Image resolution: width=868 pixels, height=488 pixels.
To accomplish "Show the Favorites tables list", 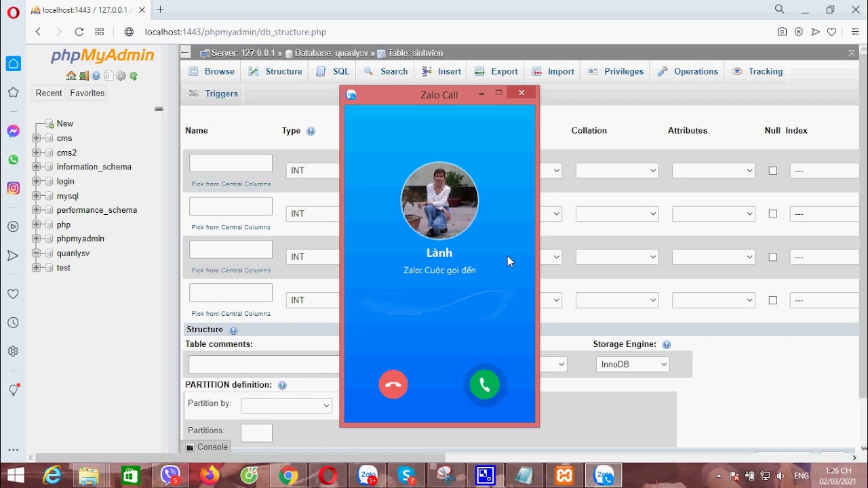I will tap(87, 94).
